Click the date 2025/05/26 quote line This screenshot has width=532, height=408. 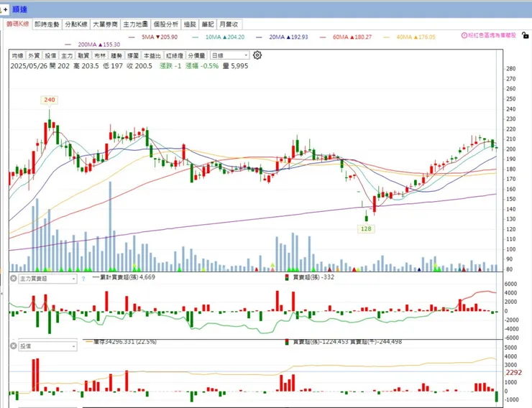(x=129, y=66)
